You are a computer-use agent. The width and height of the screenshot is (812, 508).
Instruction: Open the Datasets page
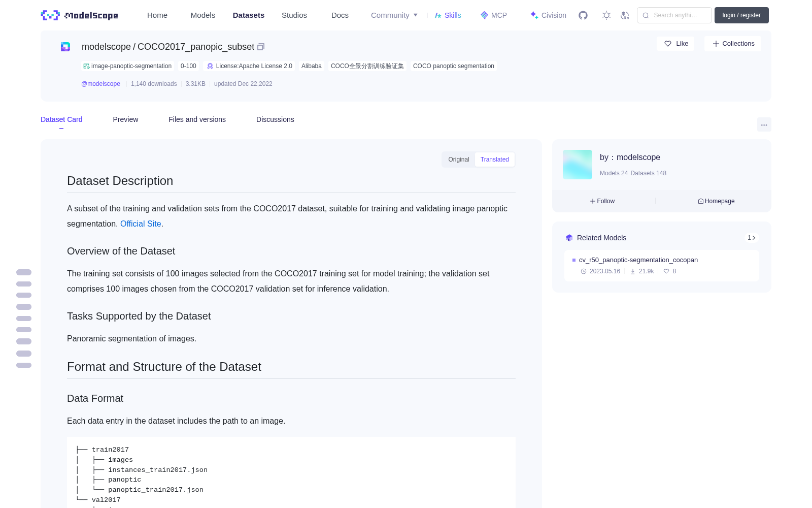point(249,15)
